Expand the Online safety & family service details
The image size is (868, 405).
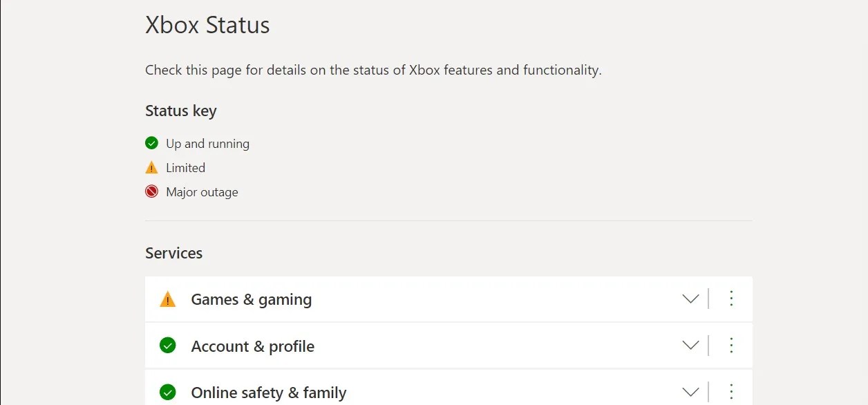[x=690, y=391]
